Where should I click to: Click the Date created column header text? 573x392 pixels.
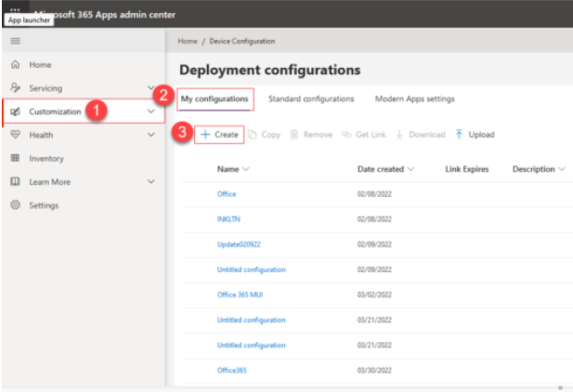click(x=381, y=169)
